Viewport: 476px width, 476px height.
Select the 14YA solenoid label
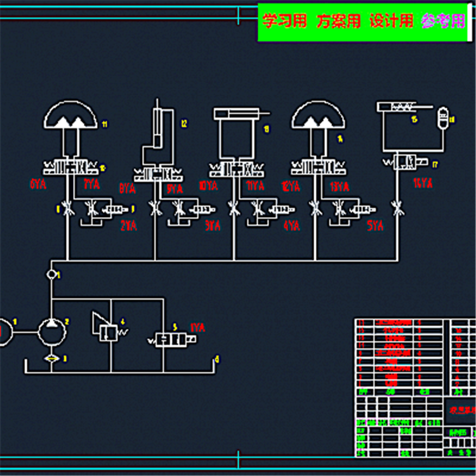(x=423, y=183)
